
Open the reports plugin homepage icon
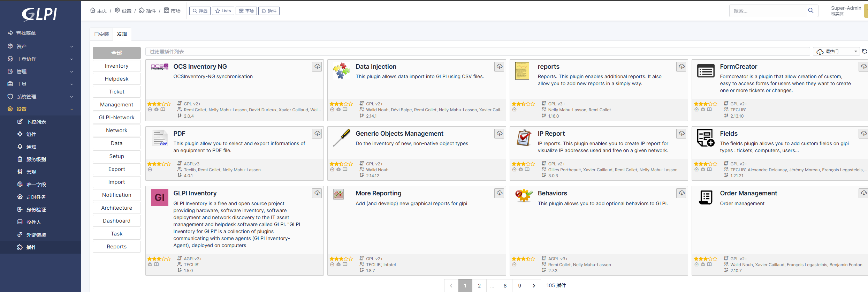pyautogui.click(x=514, y=110)
